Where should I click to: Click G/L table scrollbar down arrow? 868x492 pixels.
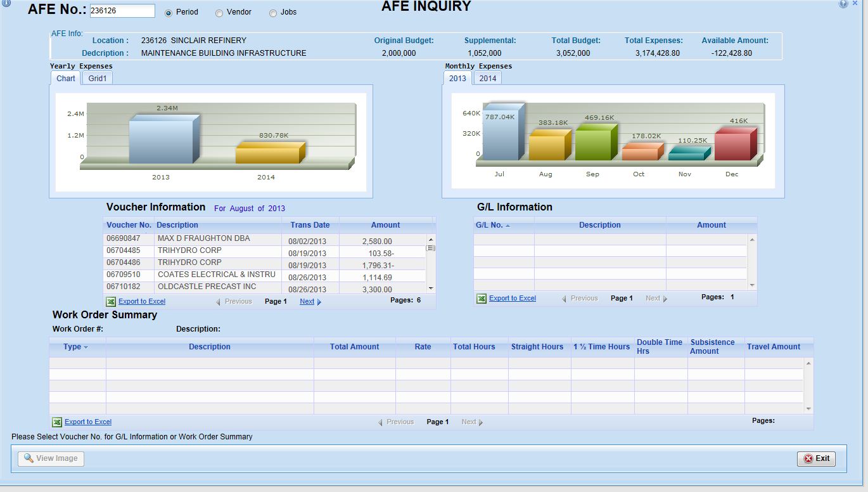752,285
